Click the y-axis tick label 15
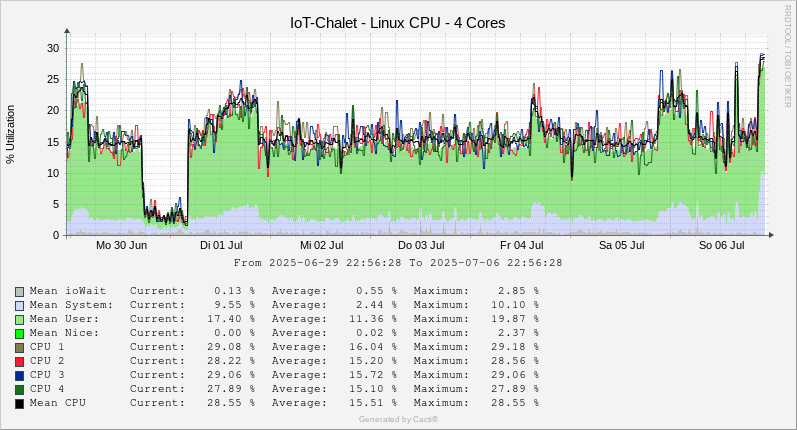 53,142
